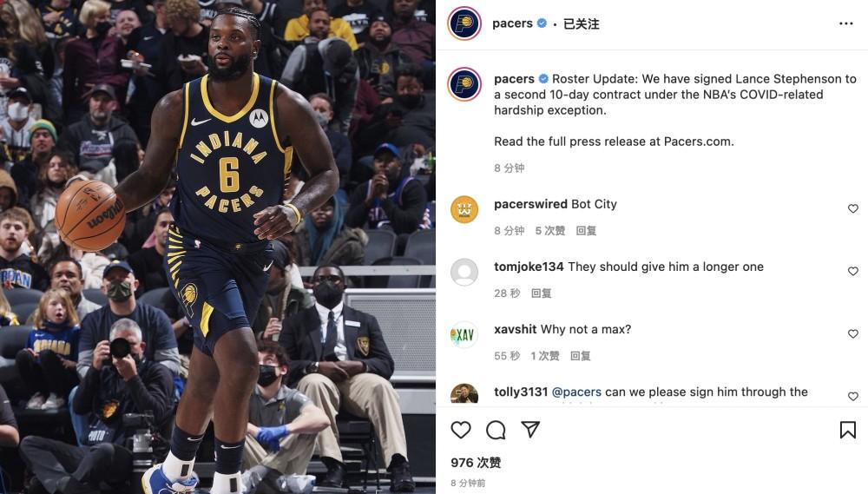View 1 次赞 on xavshit's comment
868x494 pixels.
[545, 356]
